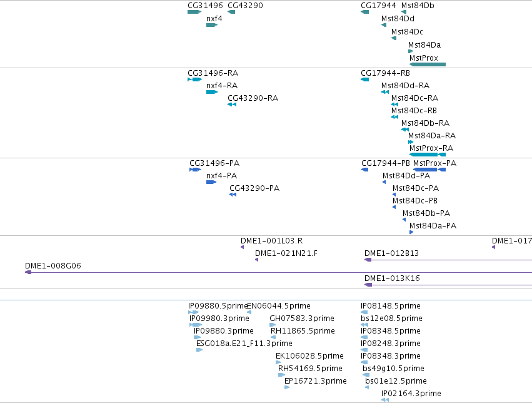Click the bs01e12.5prime EST glyph
This screenshot has height=403, width=532.
click(367, 387)
